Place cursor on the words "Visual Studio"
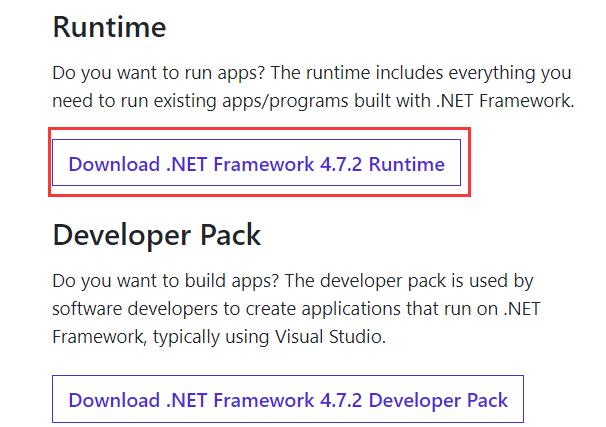The width and height of the screenshot is (606, 427). [x=330, y=337]
